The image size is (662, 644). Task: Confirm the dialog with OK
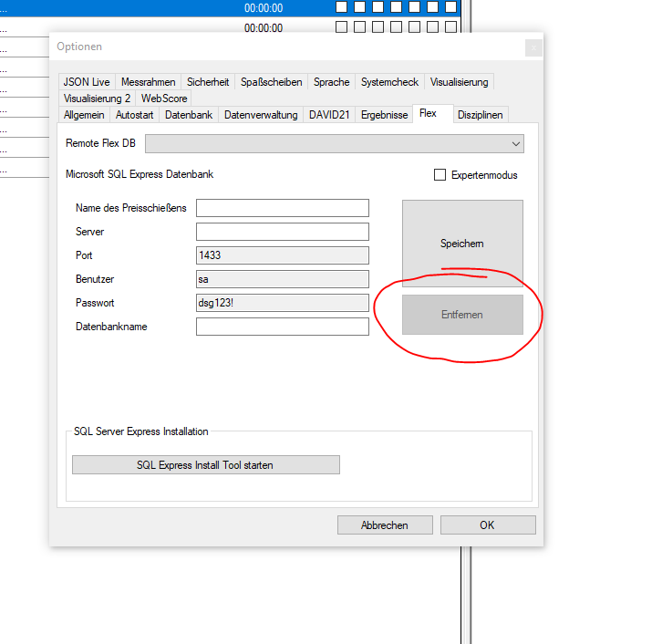pos(487,525)
